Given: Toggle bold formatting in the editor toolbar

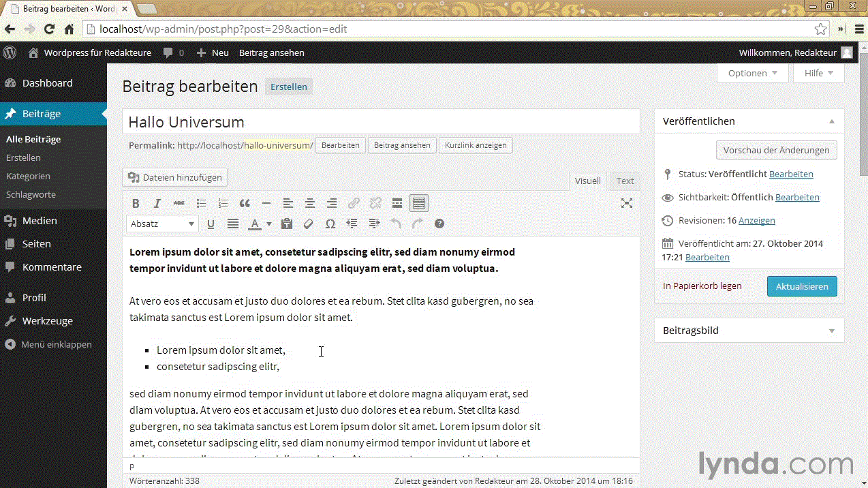Looking at the screenshot, I should pyautogui.click(x=136, y=203).
